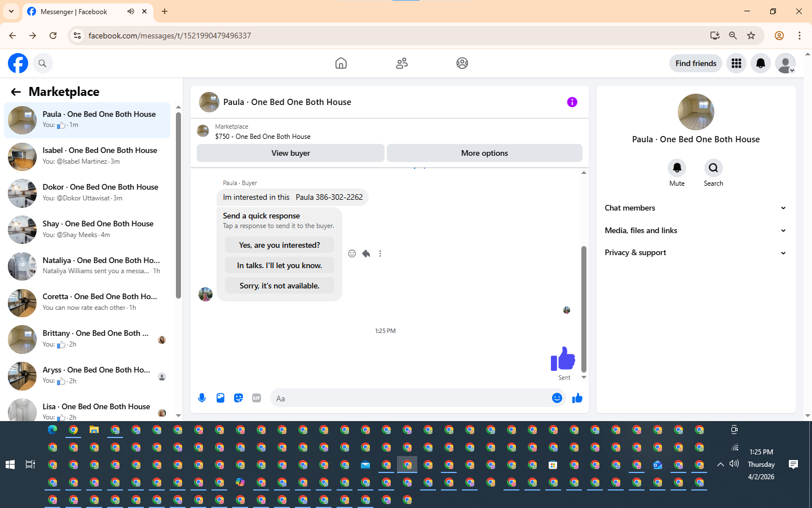The width and height of the screenshot is (812, 508).
Task: Show hidden system tray icons
Action: pos(721,465)
